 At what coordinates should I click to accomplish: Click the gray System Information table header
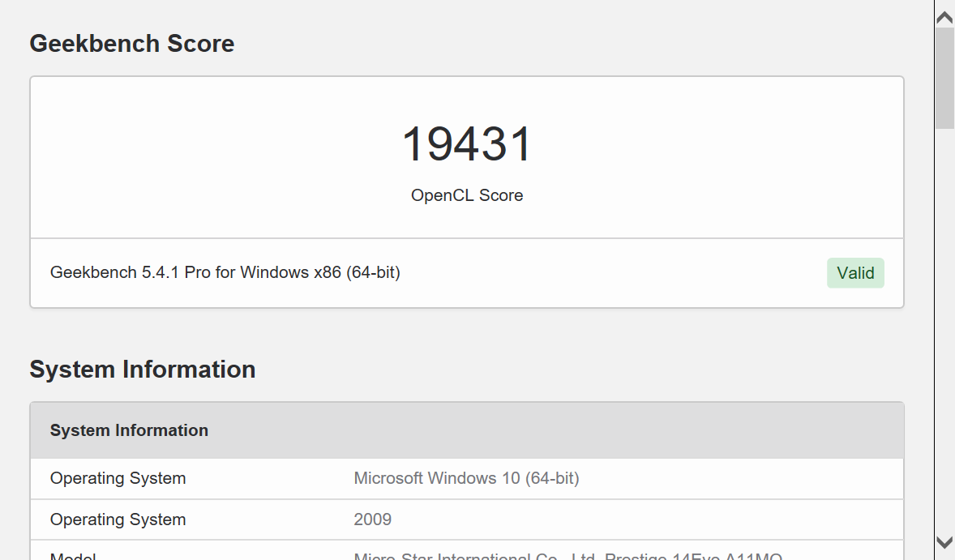coord(130,430)
